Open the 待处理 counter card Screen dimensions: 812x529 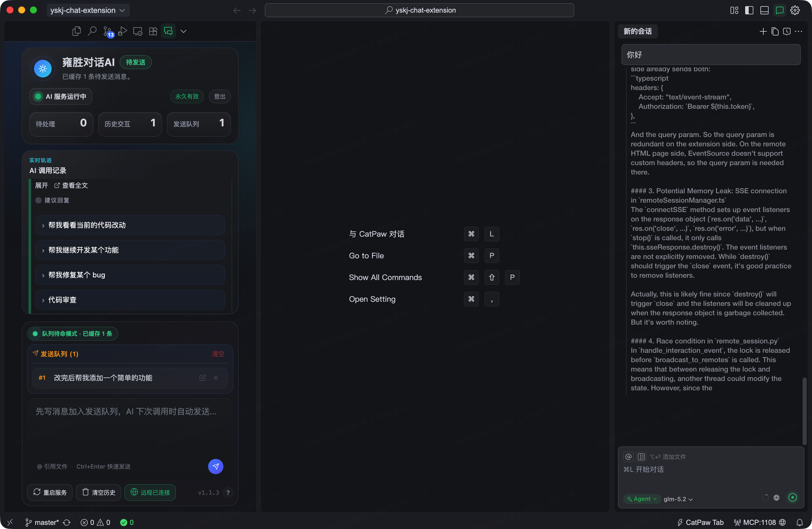pos(61,124)
